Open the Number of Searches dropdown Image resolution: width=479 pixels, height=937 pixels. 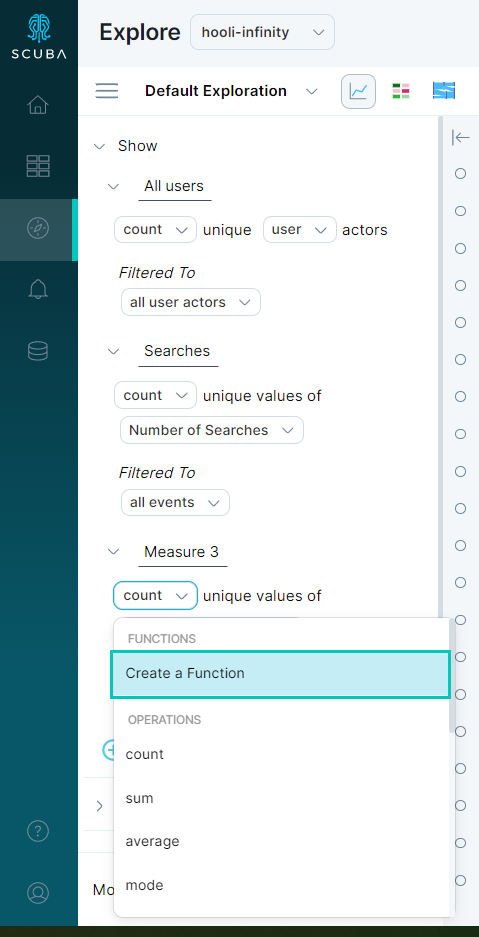pos(212,430)
